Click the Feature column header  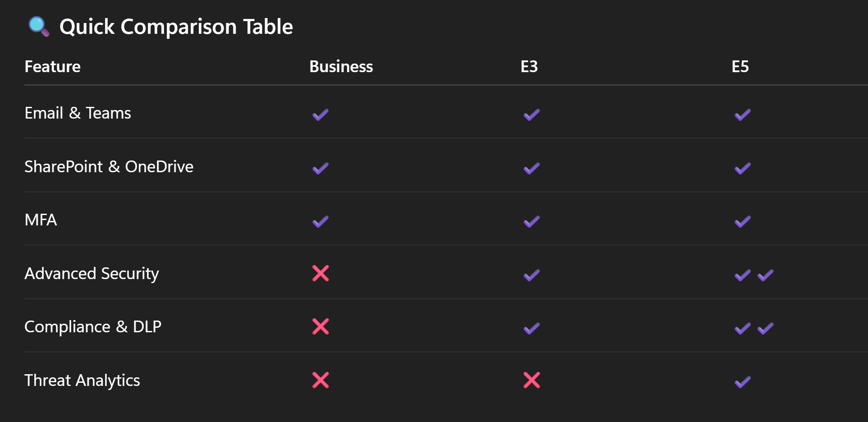[x=53, y=67]
